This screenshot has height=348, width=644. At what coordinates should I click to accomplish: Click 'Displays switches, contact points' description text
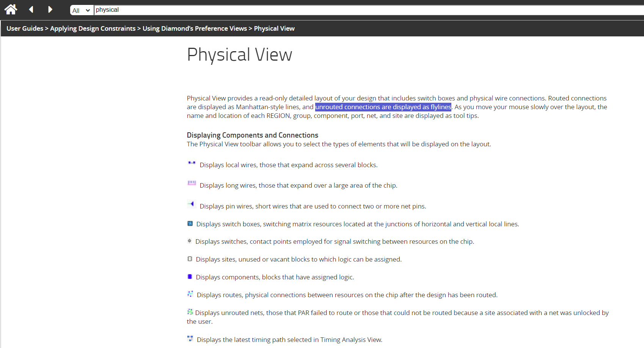coord(335,241)
